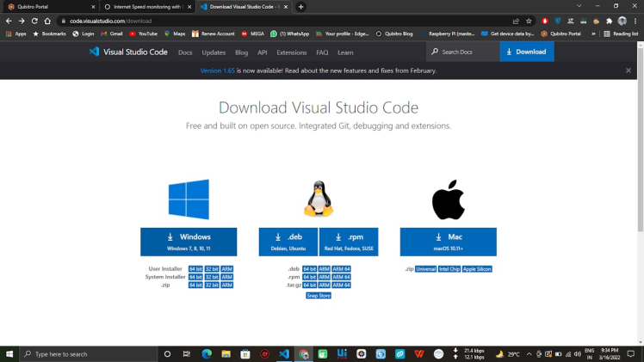Reload the page with browser refresh icon
The height and width of the screenshot is (362, 644).
pos(35,21)
